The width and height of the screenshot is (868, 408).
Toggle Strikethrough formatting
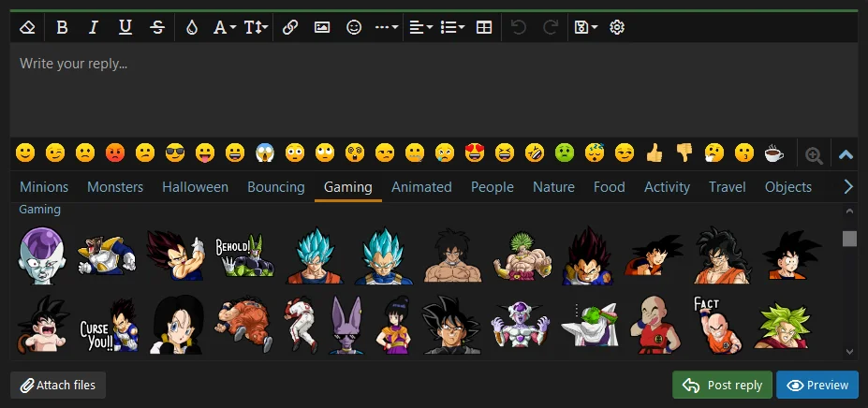coord(157,28)
